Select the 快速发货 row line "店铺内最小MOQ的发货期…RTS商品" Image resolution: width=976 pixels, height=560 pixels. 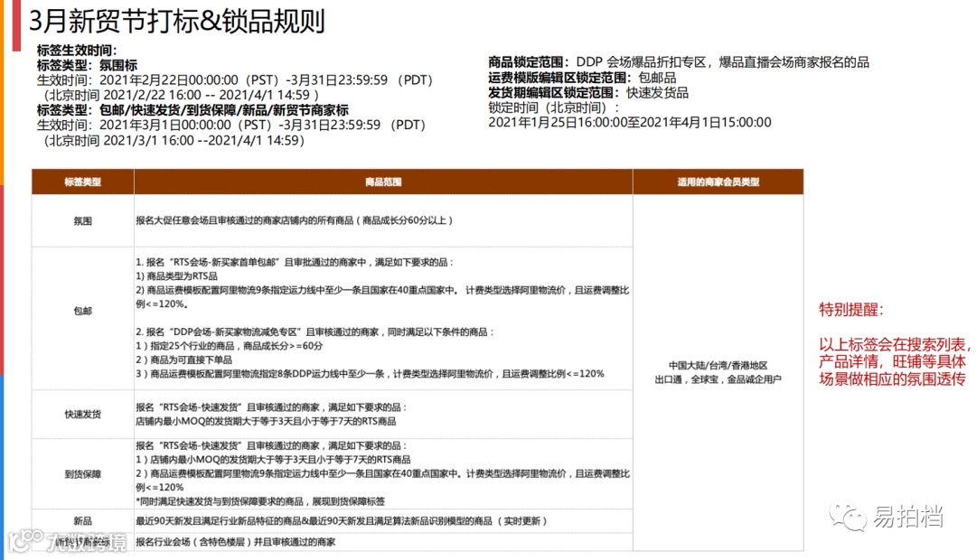pos(266,422)
